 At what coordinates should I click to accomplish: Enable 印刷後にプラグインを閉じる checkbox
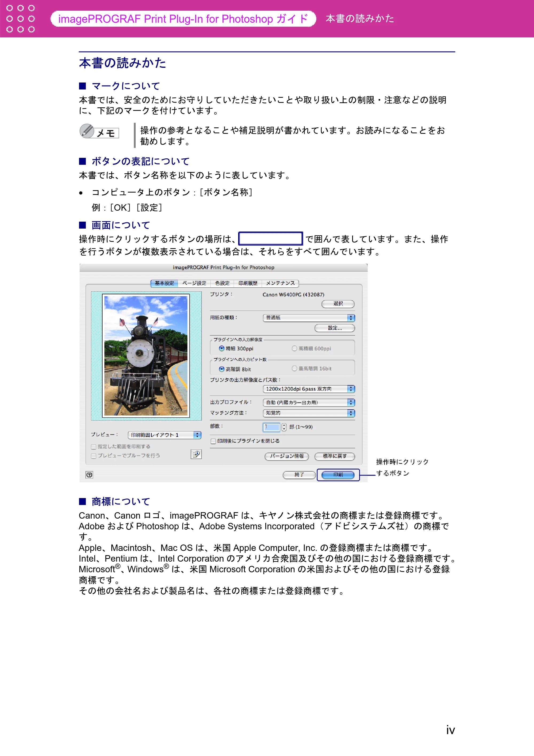click(213, 441)
